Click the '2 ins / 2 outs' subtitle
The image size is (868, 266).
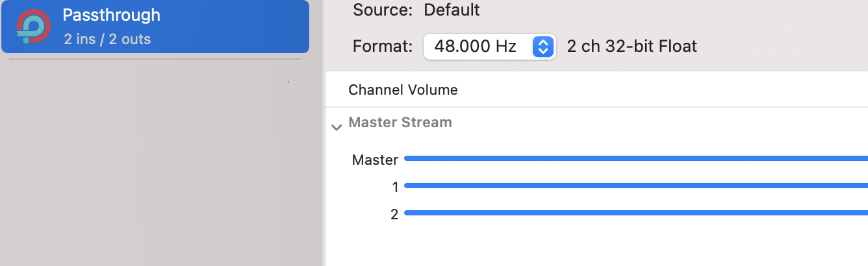pyautogui.click(x=107, y=39)
